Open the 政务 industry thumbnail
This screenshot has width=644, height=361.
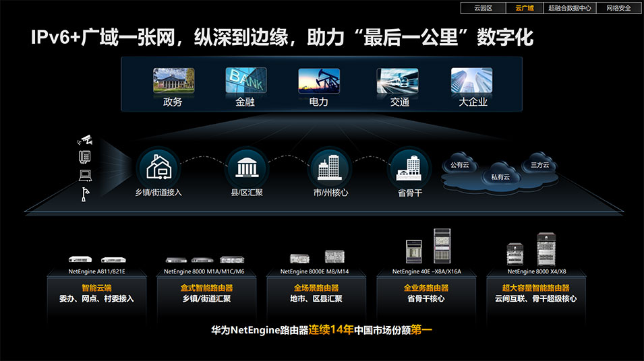point(173,81)
